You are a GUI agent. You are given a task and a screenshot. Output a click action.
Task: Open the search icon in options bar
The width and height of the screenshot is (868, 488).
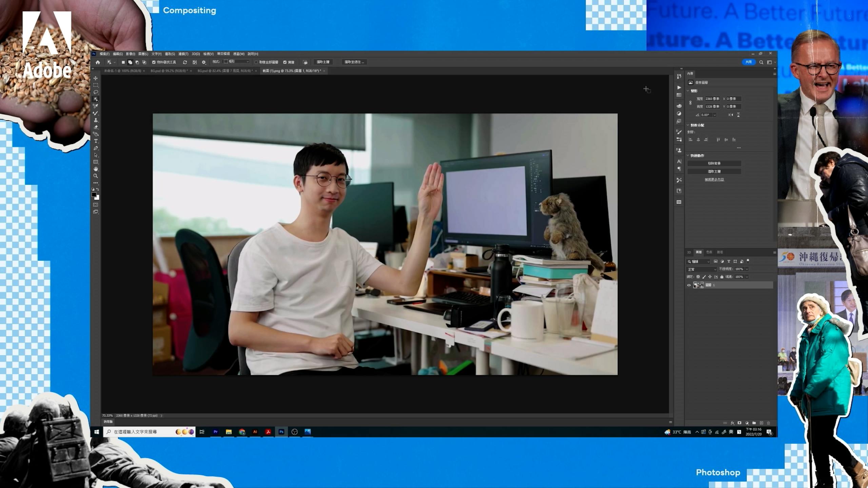pyautogui.click(x=761, y=62)
